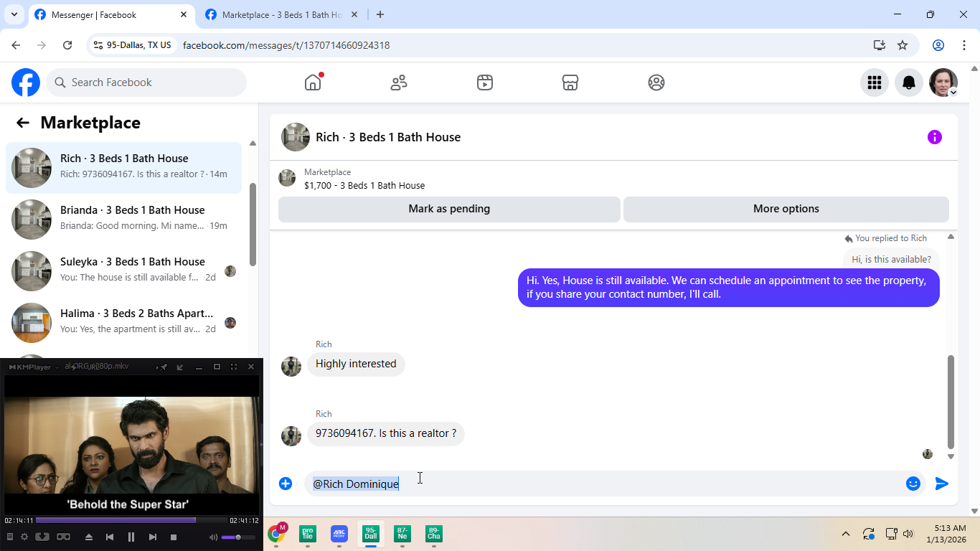Show hidden system tray icons

(846, 534)
